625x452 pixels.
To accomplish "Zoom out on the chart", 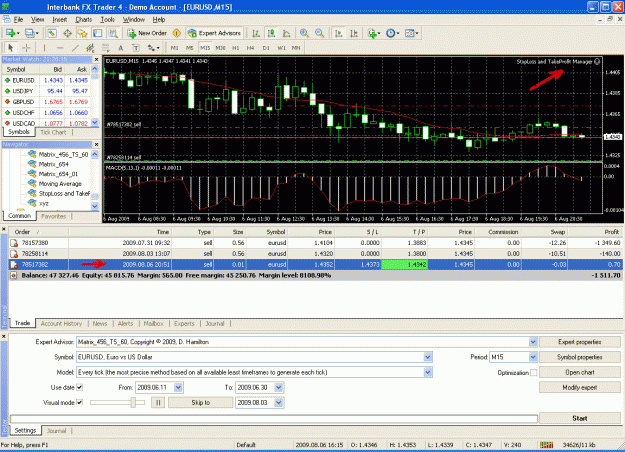I will click(319, 33).
